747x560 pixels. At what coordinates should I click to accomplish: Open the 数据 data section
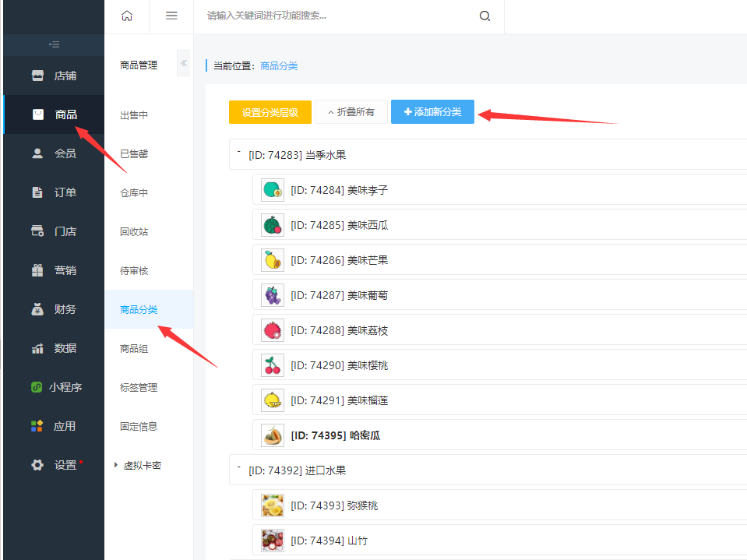point(54,348)
